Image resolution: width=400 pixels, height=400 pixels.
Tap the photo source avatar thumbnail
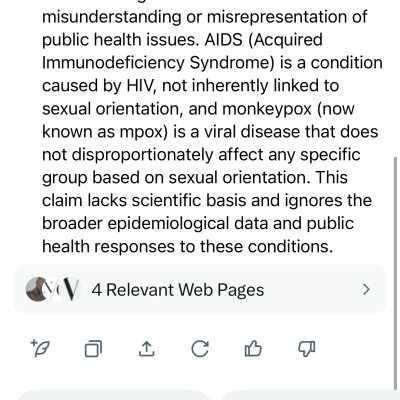coord(36,289)
